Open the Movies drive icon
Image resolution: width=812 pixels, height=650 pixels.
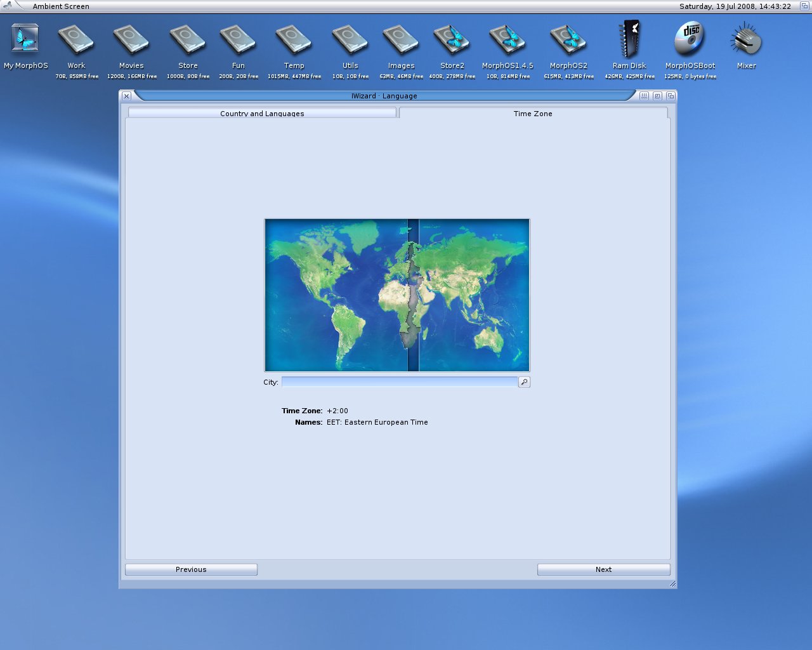point(131,40)
